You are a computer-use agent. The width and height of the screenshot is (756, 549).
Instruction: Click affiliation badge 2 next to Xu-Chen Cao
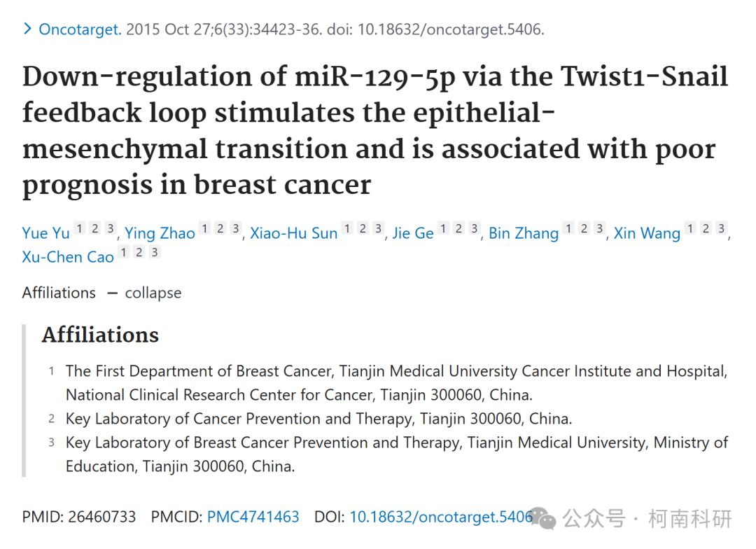[139, 252]
